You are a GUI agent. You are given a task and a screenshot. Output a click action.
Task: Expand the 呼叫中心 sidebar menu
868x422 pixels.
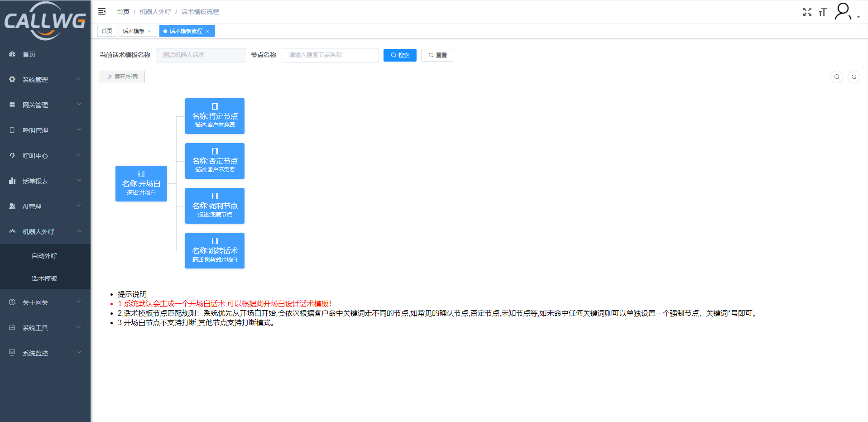pos(45,156)
